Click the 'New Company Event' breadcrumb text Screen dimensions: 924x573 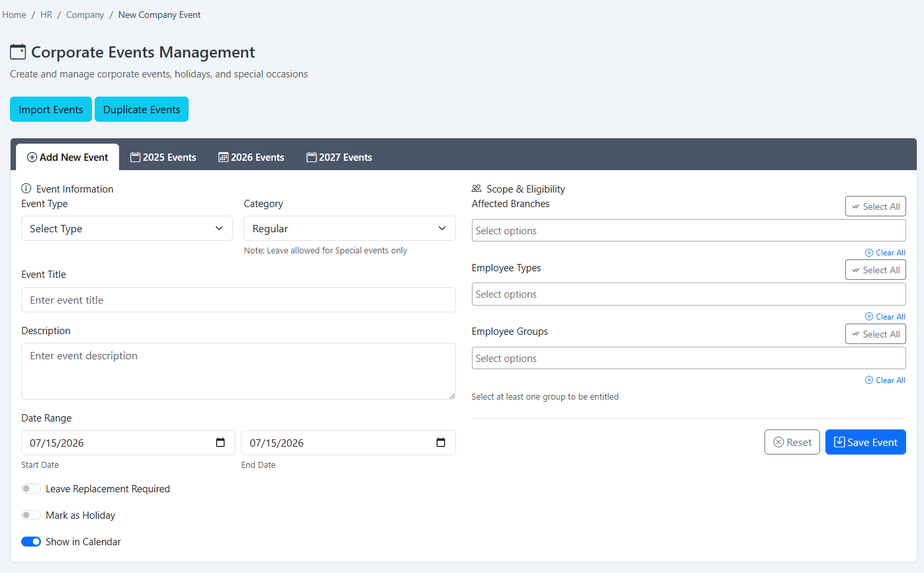coord(160,15)
